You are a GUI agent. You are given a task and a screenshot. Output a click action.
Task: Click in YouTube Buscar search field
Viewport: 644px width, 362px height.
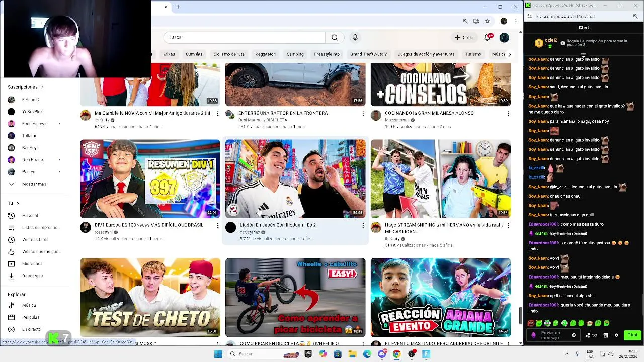[244, 37]
